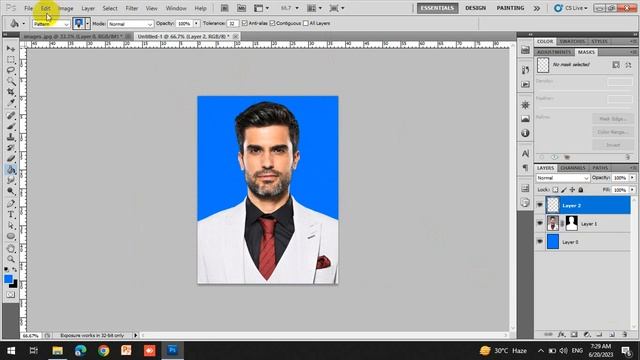The image size is (640, 360).
Task: Select the Pen tool
Action: coord(11,204)
